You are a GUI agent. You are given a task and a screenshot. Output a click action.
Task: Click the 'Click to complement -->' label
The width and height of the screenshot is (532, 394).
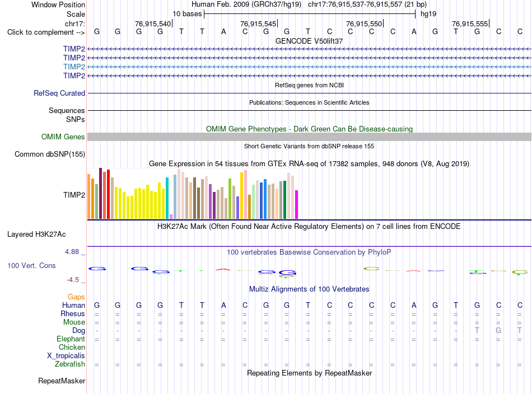pos(46,32)
